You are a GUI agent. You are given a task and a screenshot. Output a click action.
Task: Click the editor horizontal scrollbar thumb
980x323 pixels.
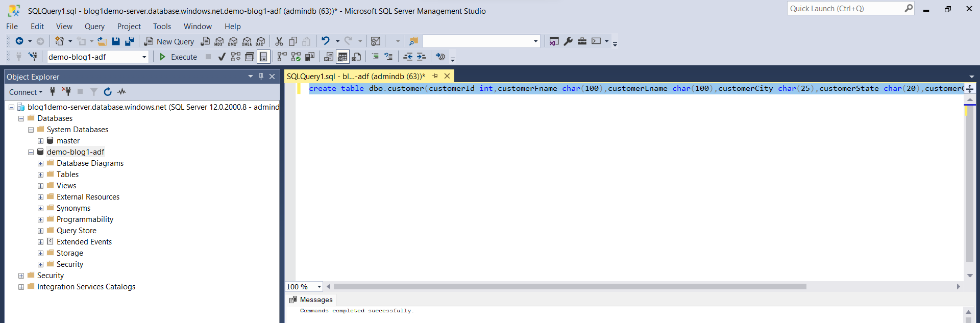pyautogui.click(x=570, y=287)
